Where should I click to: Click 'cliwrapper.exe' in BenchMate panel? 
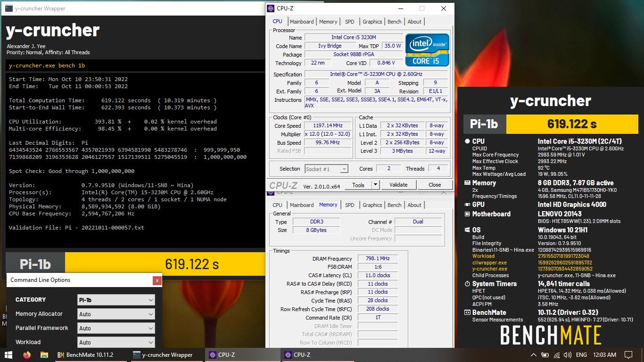(489, 263)
